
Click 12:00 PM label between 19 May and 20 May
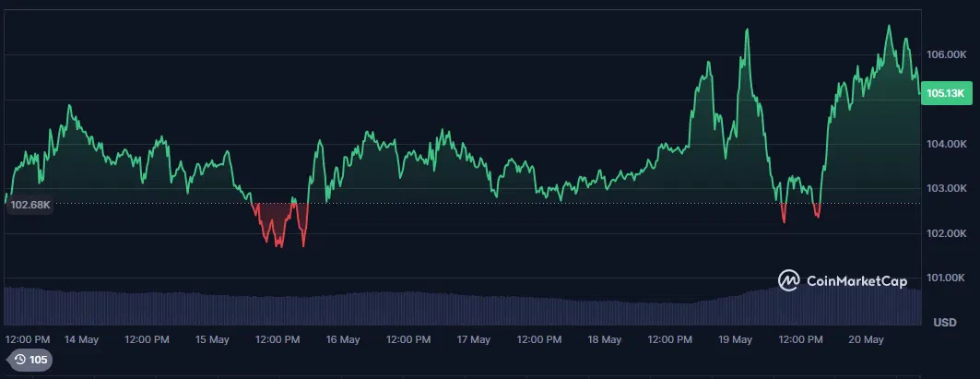(800, 339)
